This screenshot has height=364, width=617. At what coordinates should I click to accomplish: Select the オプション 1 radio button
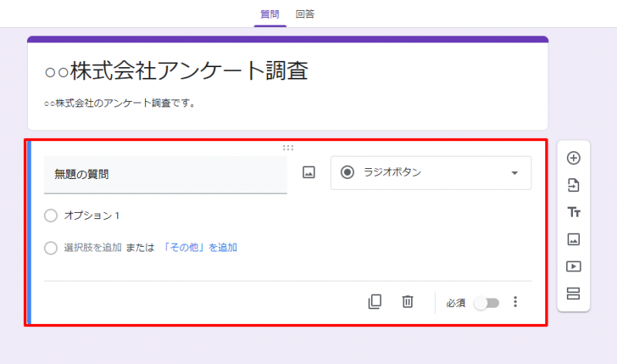point(51,216)
